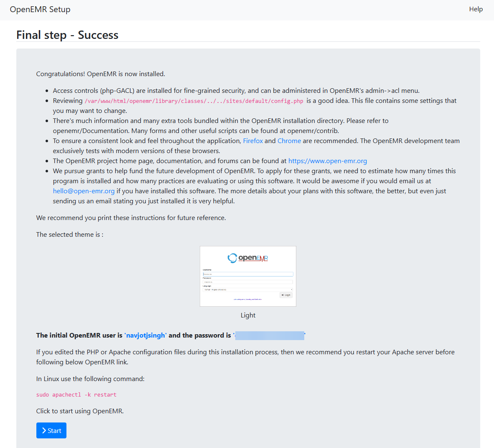Open the Chrome browser link
Viewport: 494px width, 448px height.
289,141
